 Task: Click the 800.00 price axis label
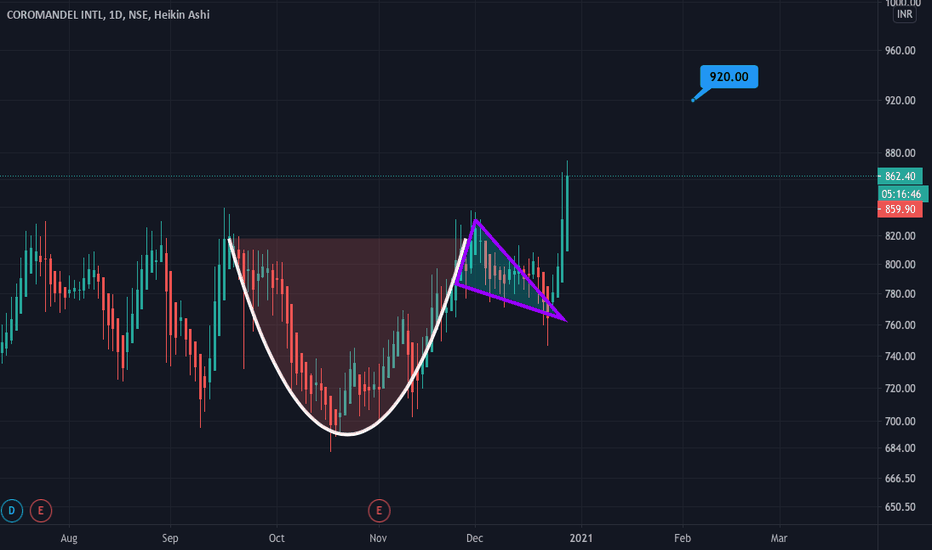(x=900, y=265)
